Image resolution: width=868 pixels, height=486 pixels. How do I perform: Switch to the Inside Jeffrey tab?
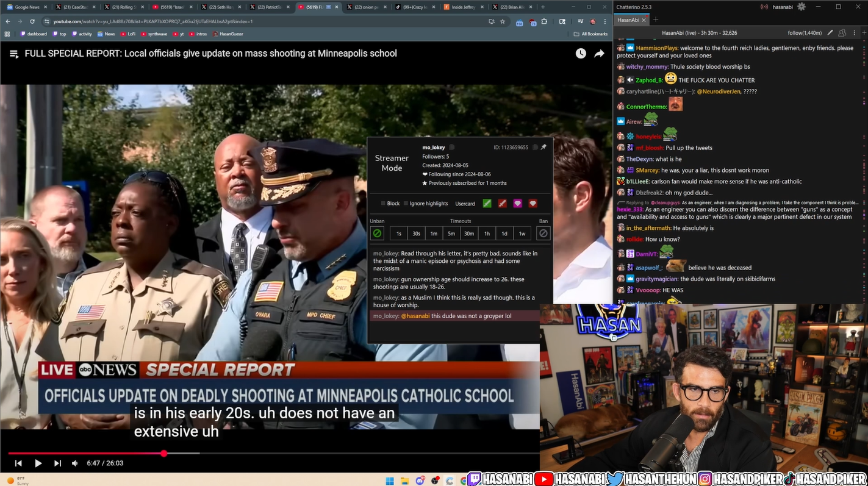tap(464, 7)
